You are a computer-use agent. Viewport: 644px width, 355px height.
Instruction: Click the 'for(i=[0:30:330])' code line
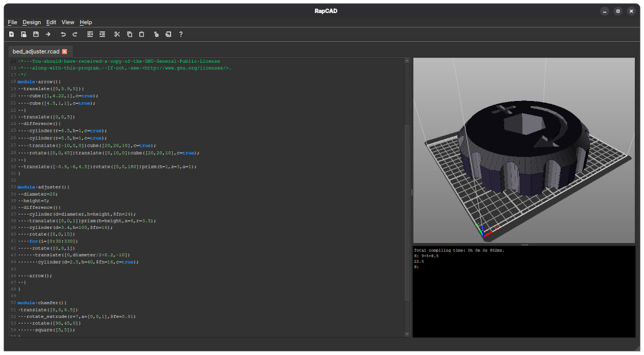[x=54, y=241]
